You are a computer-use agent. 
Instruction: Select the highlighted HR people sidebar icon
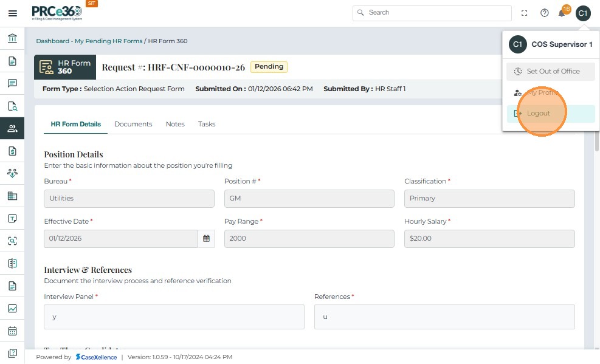pos(12,128)
